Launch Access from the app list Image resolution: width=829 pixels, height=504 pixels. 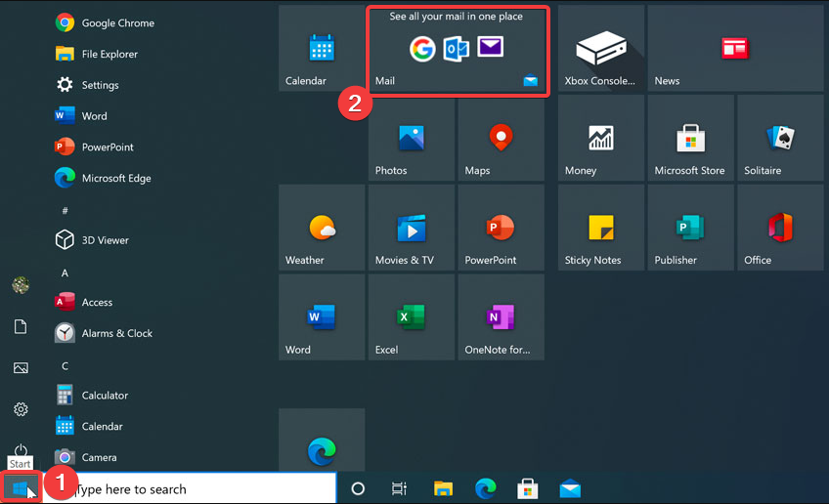[x=83, y=302]
